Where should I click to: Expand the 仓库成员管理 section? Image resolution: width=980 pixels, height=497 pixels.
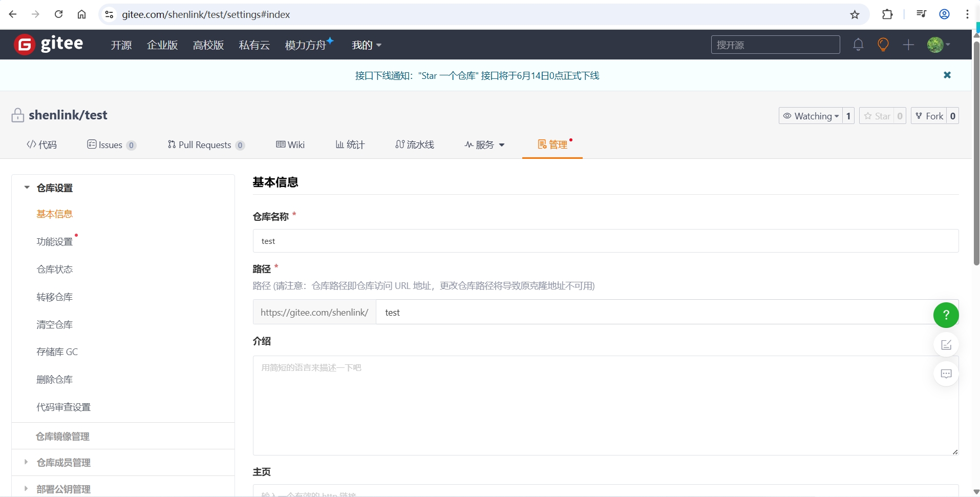(63, 462)
